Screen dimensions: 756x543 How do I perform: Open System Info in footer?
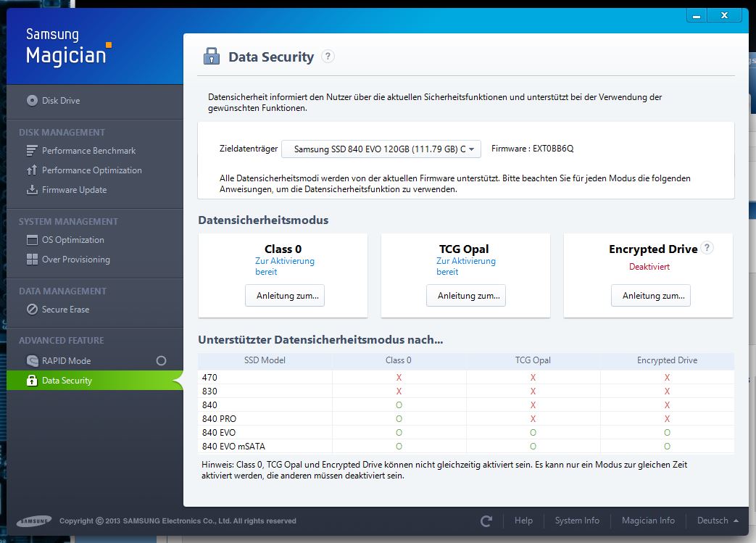pyautogui.click(x=577, y=521)
